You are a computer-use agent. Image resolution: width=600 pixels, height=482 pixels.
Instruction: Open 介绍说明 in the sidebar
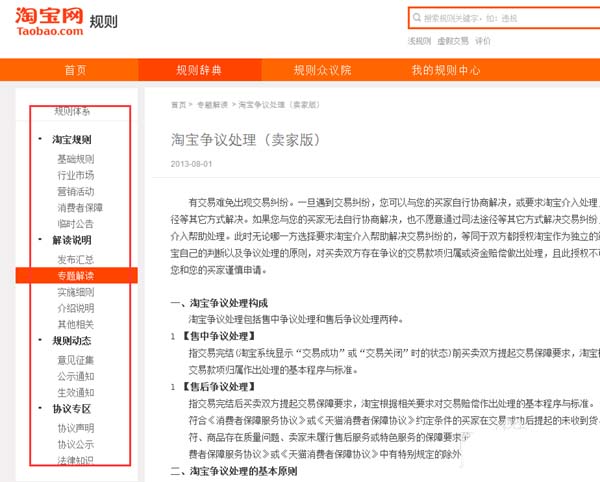click(x=76, y=308)
